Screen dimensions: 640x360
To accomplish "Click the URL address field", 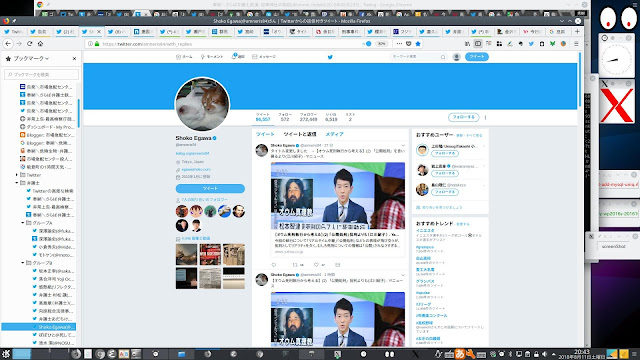I will click(229, 44).
